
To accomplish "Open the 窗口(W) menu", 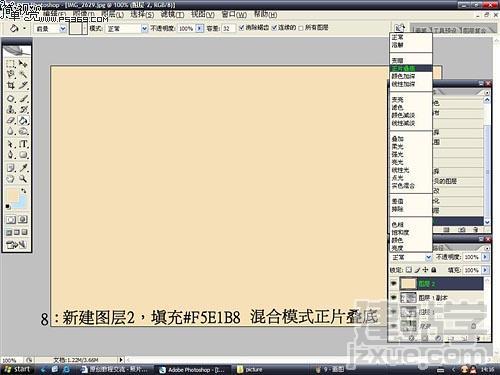I will [234, 14].
